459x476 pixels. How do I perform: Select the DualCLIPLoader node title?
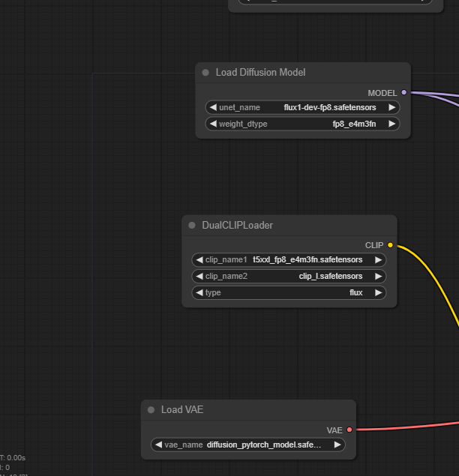tap(238, 225)
